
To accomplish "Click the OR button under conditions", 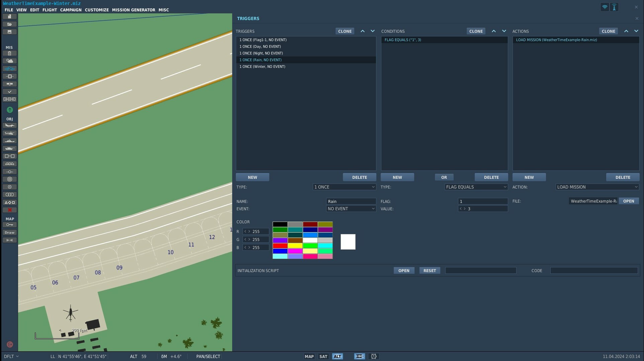I will pyautogui.click(x=444, y=177).
